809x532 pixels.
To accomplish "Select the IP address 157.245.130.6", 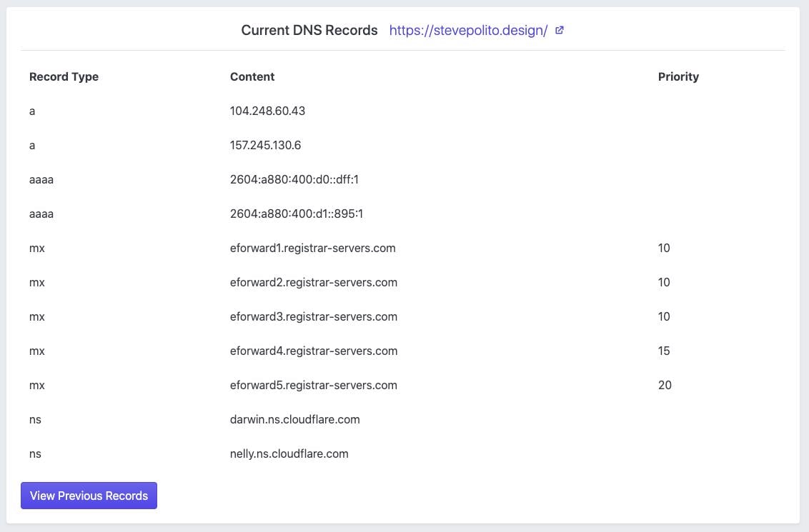I will [x=265, y=145].
